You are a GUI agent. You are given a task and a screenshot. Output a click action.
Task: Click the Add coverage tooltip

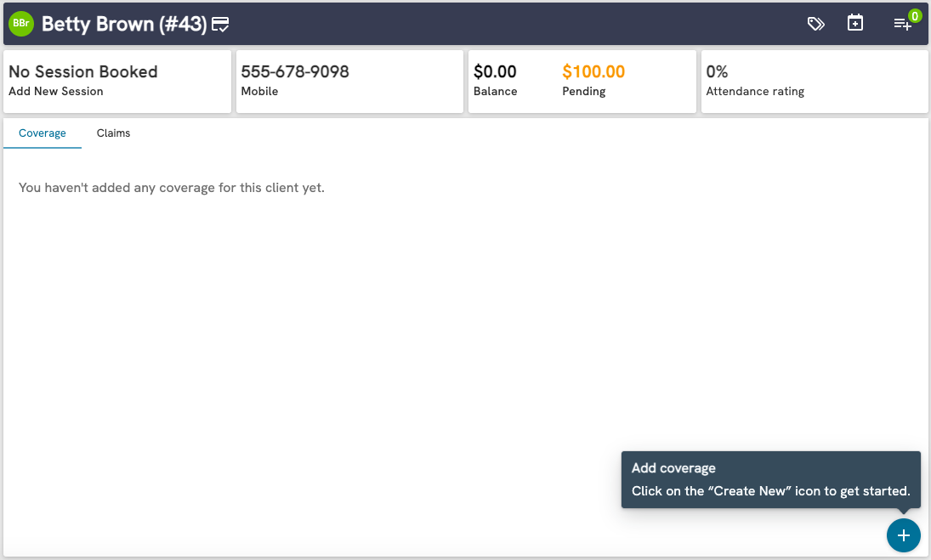click(x=770, y=479)
